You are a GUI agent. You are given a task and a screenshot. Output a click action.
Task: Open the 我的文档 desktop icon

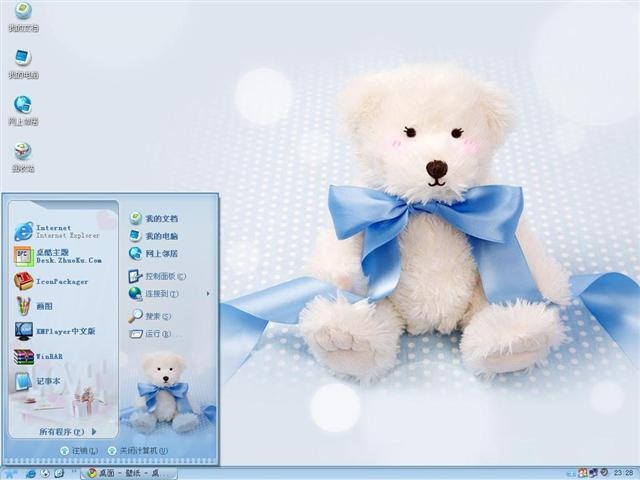click(23, 17)
